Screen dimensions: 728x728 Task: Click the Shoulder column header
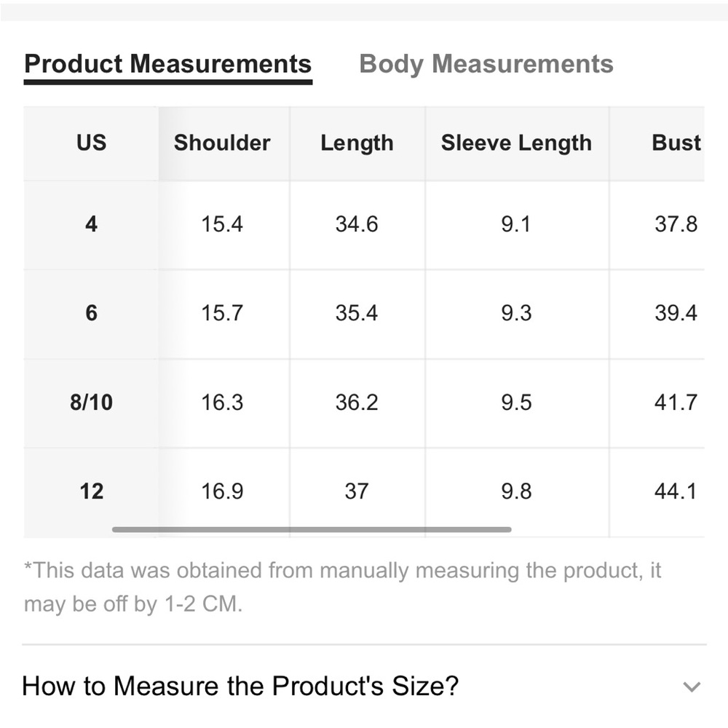click(222, 143)
